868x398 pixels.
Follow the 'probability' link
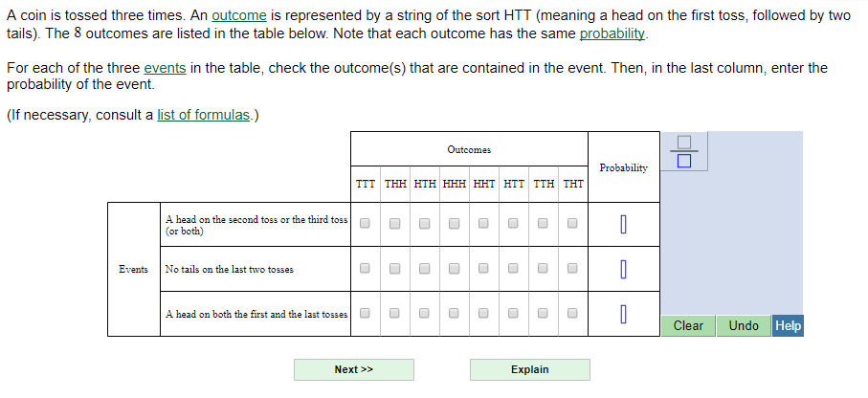(x=612, y=33)
